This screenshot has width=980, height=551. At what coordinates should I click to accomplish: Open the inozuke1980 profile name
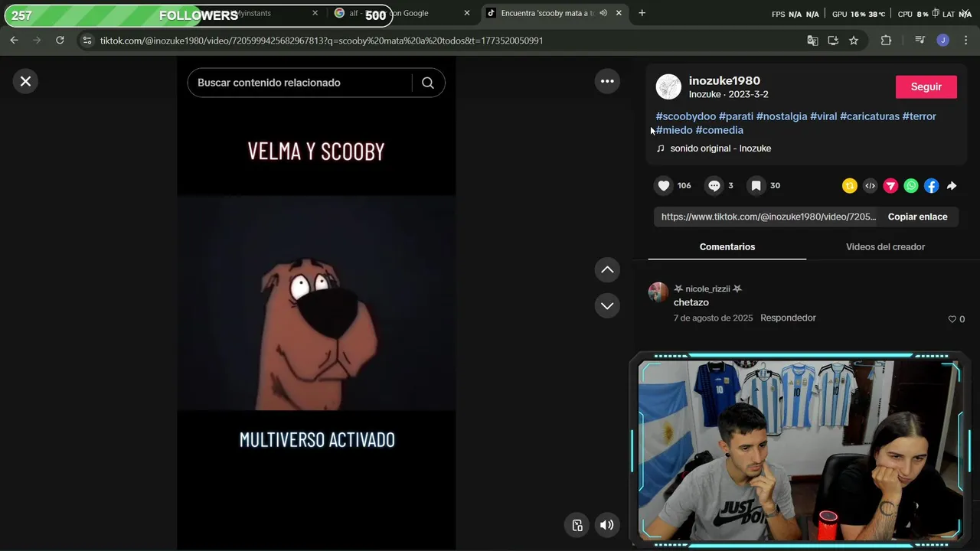pos(724,80)
